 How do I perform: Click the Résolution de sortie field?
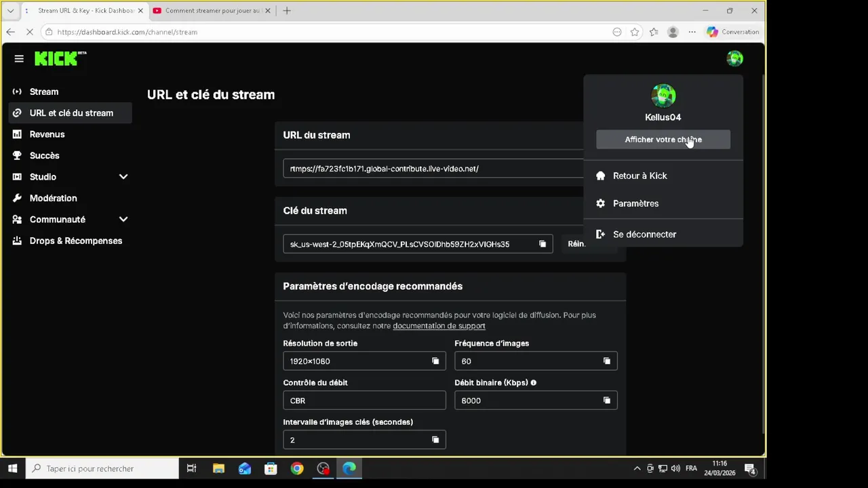point(364,361)
